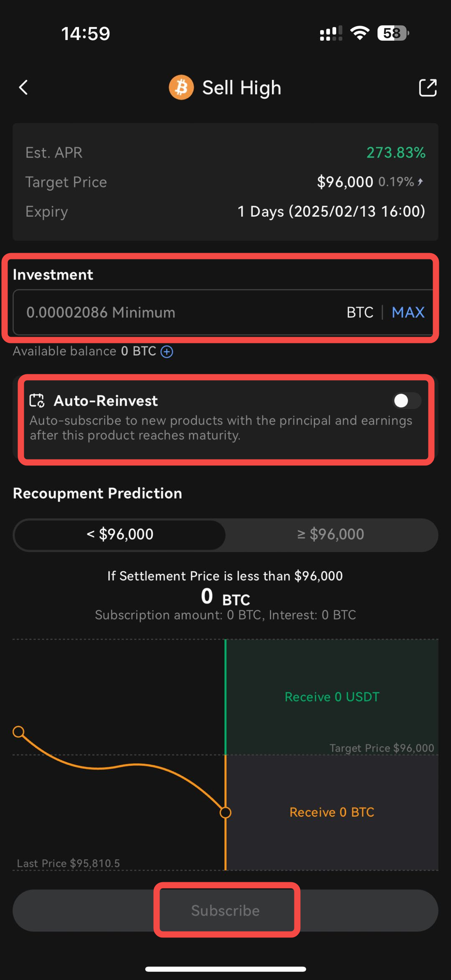Tap the plus icon beside Available balance
451x980 pixels.
tap(167, 352)
